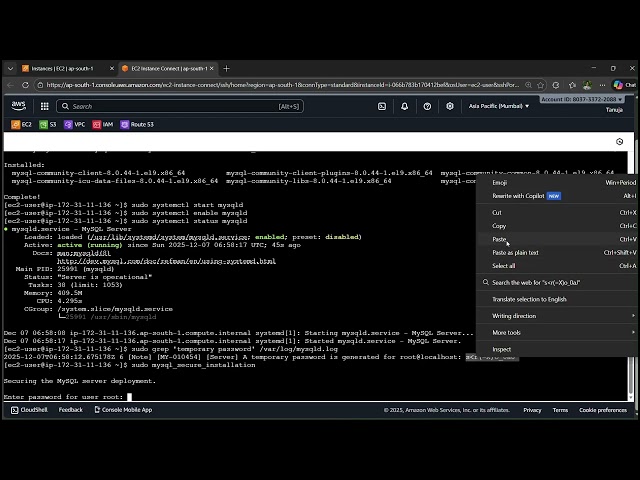Add page to favorites with star icon
Viewport: 640px width, 480px height.
point(541,85)
